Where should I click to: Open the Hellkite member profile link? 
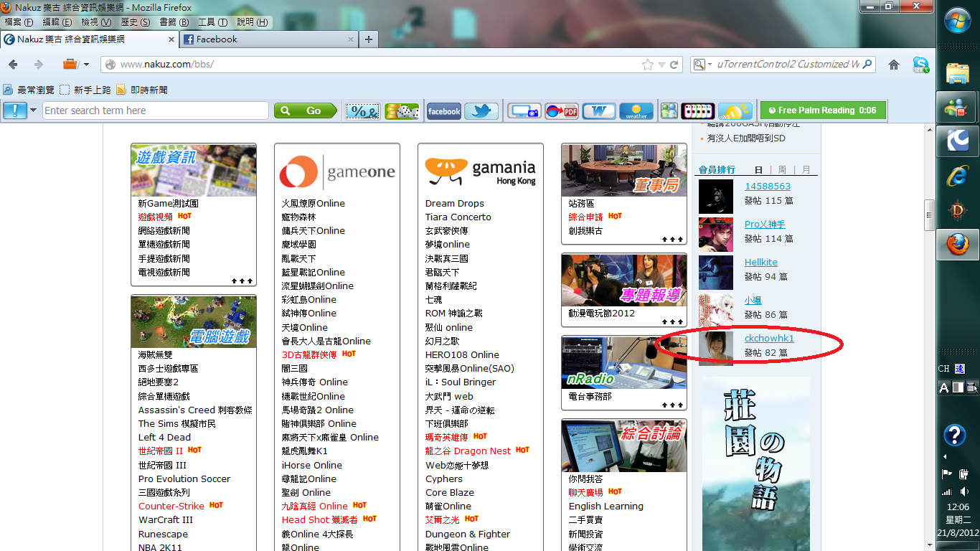(x=761, y=263)
